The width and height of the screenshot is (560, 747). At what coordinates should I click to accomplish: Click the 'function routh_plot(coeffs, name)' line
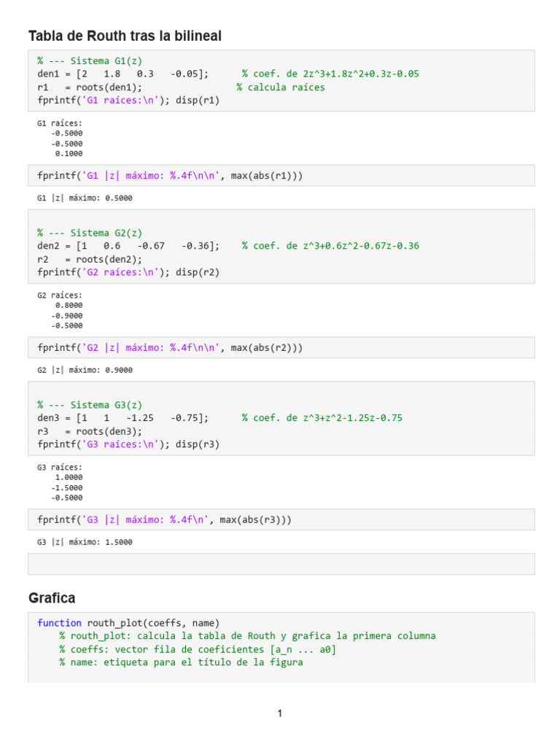pos(128,623)
